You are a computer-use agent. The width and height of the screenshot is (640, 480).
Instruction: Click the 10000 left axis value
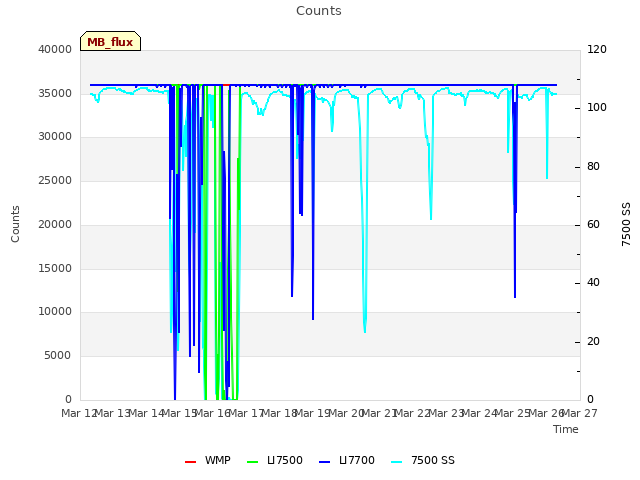55,312
